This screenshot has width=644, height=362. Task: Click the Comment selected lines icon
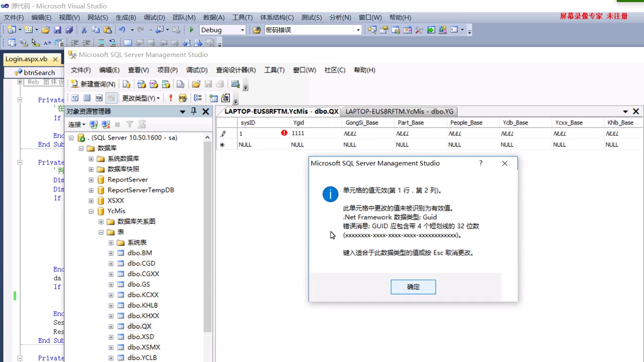click(101, 43)
